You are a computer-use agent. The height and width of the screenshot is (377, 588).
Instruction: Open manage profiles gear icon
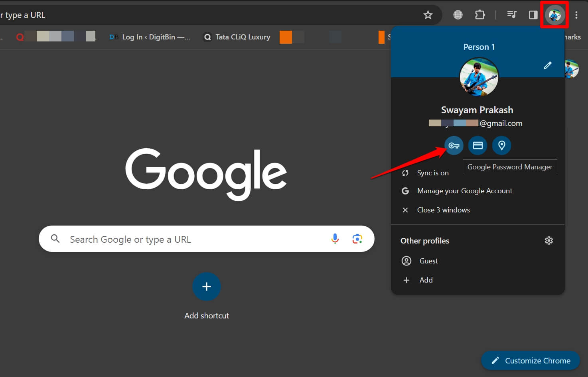pyautogui.click(x=549, y=241)
